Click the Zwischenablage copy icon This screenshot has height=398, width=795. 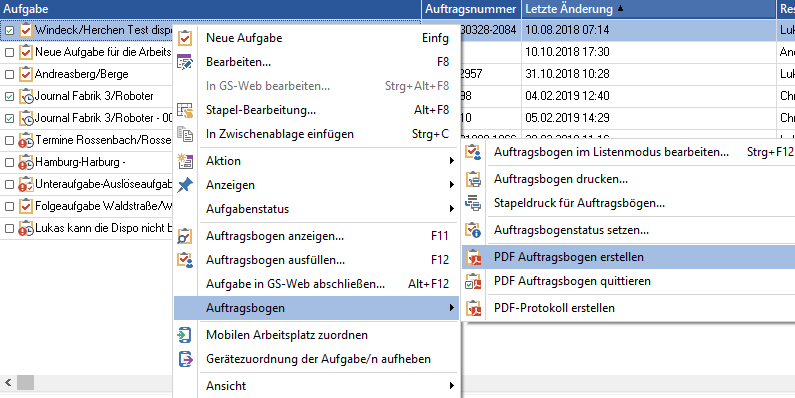[x=185, y=134]
